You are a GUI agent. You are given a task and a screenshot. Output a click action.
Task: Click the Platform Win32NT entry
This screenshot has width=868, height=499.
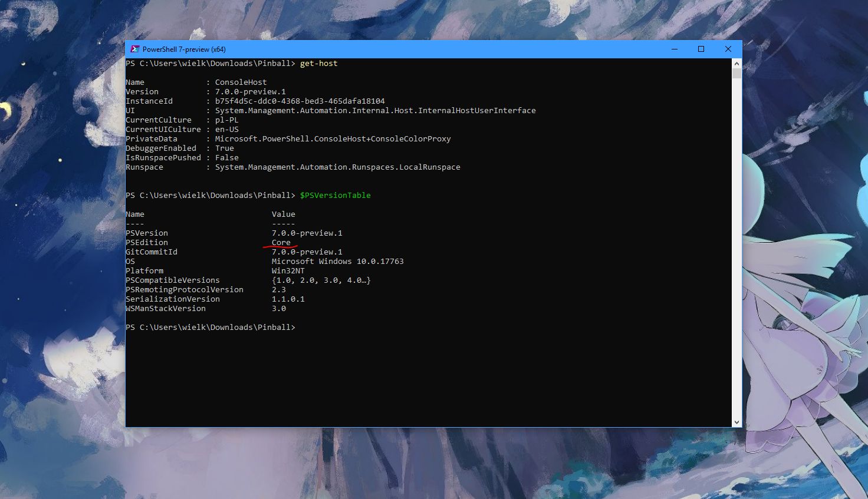(288, 270)
